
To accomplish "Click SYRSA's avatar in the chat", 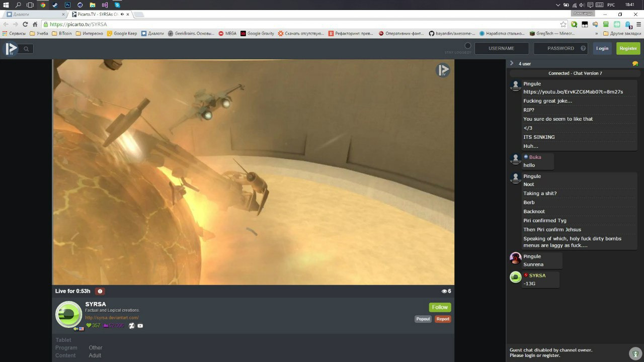I will 515,277.
